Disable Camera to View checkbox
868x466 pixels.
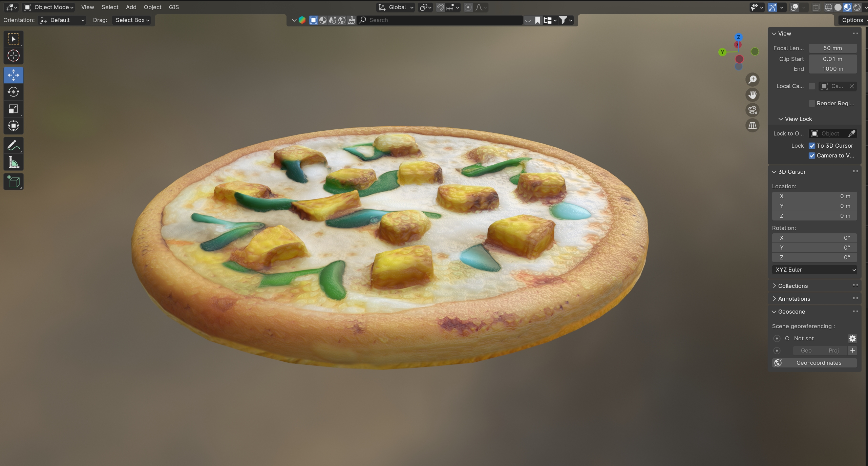(x=812, y=155)
